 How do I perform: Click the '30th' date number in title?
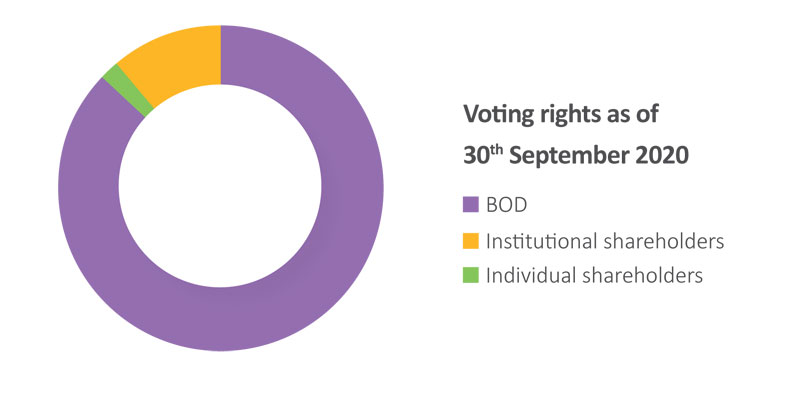483,156
